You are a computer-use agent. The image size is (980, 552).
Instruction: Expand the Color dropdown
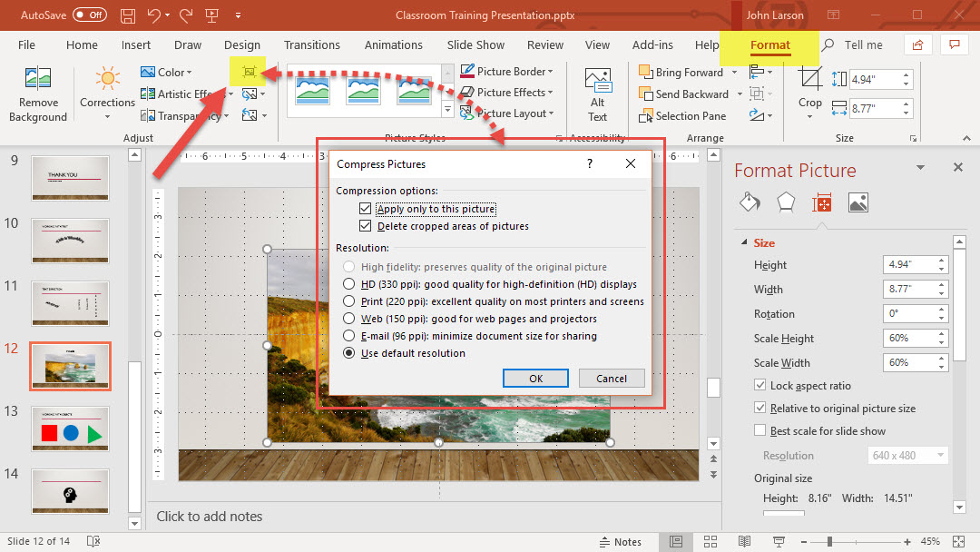pos(167,73)
